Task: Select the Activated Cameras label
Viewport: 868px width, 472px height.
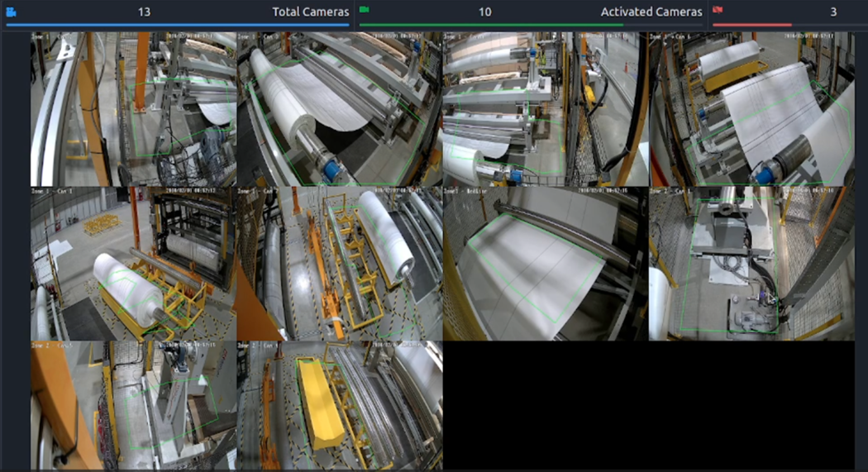Action: coord(651,12)
